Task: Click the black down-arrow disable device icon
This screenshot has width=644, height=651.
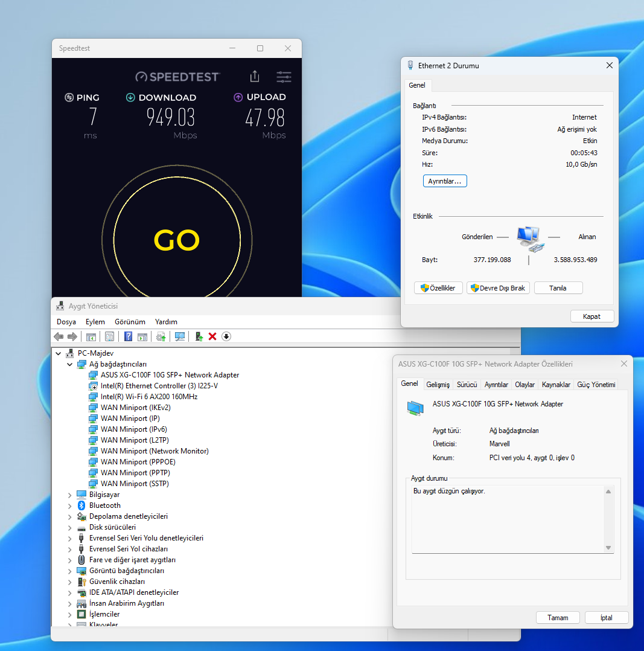Action: coord(226,337)
